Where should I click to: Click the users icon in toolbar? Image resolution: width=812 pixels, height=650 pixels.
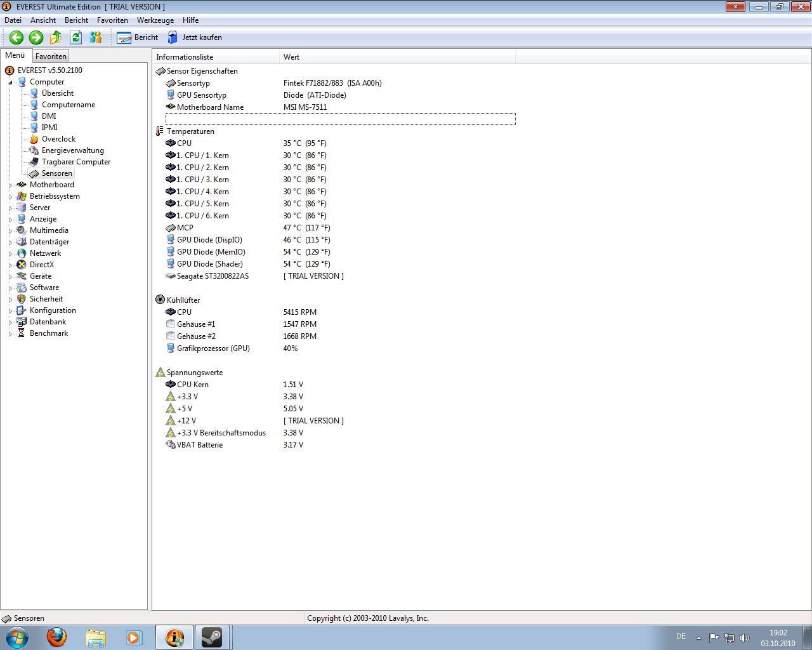click(95, 37)
